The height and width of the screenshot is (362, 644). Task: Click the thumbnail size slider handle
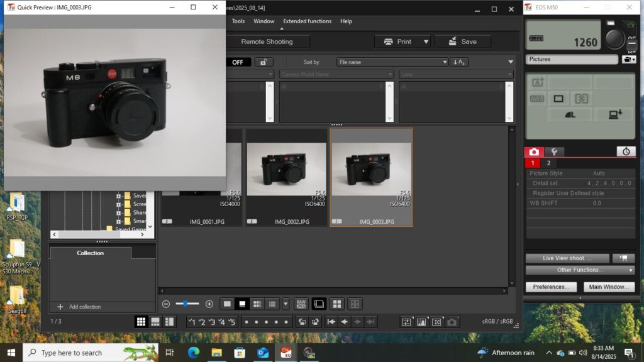click(186, 304)
